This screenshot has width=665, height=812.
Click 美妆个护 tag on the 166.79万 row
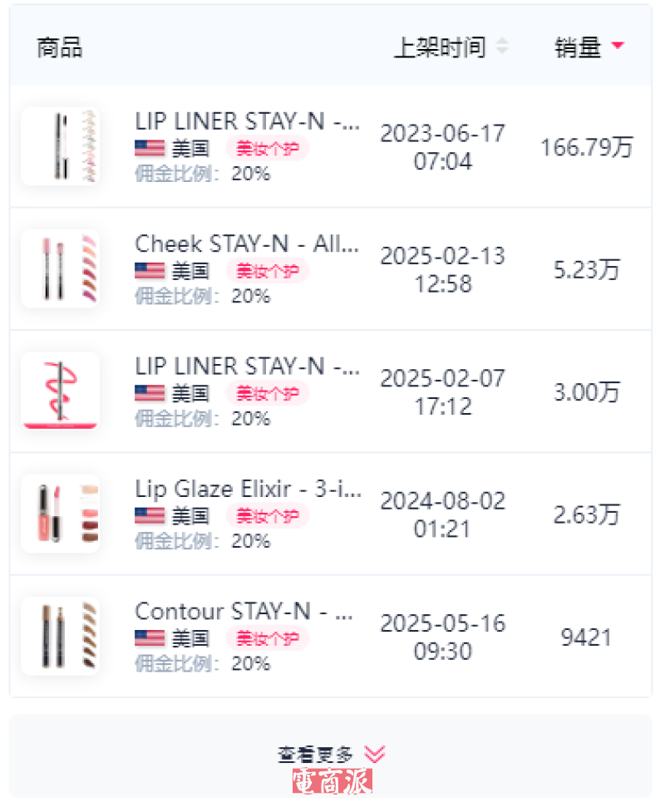tap(267, 149)
